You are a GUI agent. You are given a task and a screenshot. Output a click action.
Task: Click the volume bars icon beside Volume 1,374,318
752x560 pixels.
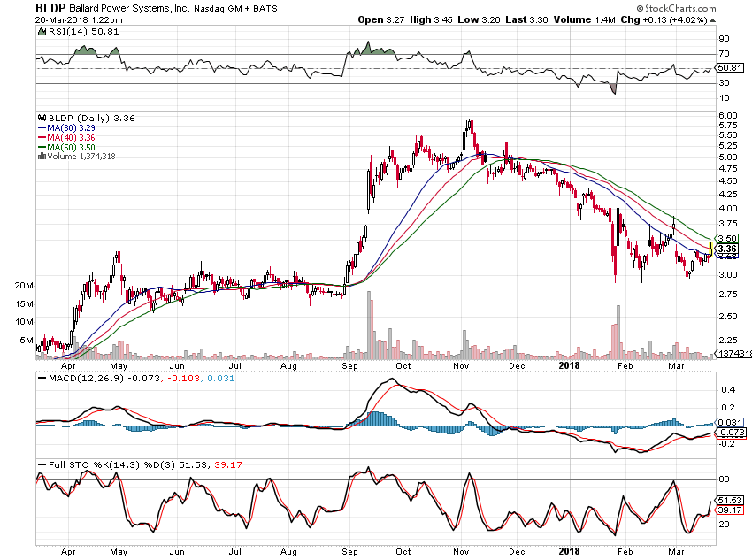coord(42,157)
